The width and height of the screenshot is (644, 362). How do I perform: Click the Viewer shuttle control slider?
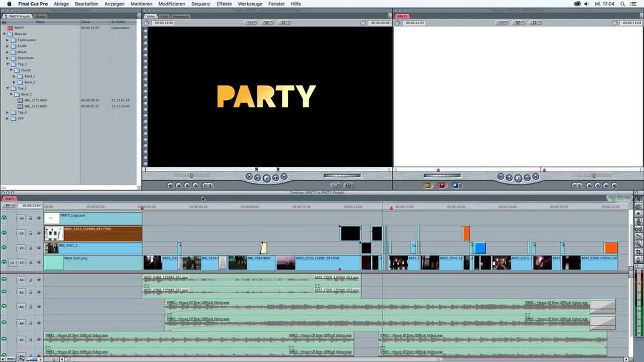tap(192, 175)
